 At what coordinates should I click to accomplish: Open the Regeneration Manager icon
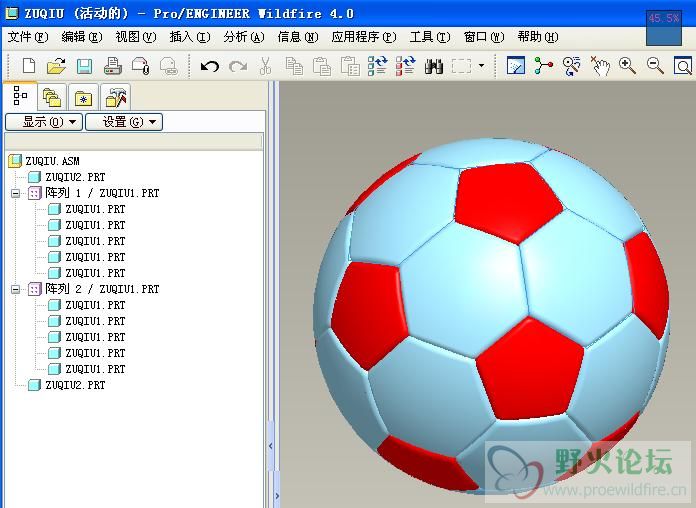click(406, 66)
